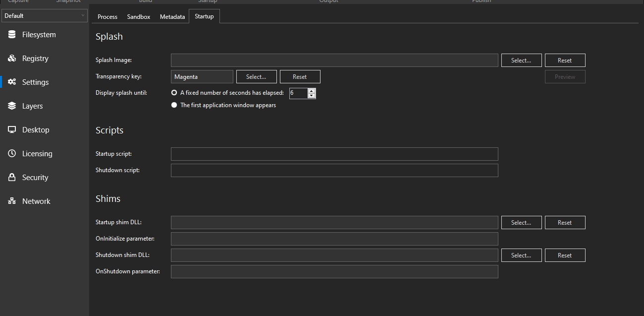Choose 'The first application window appears' option

click(174, 105)
